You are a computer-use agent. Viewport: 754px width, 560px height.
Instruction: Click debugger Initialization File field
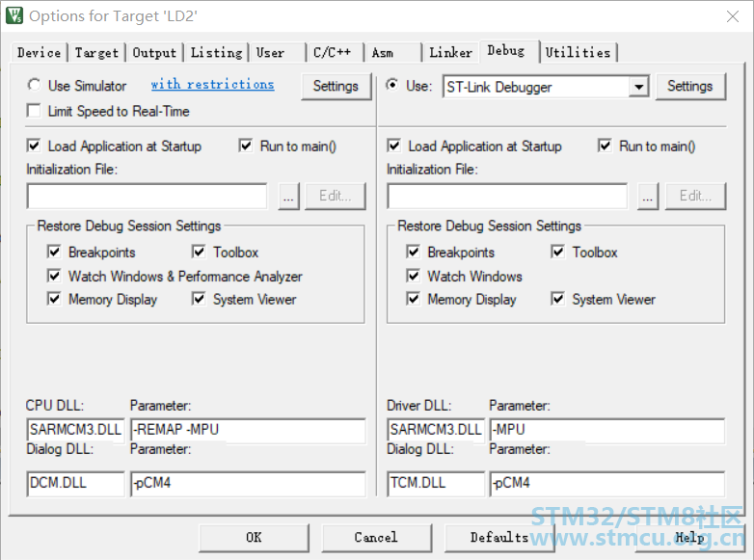tap(507, 196)
